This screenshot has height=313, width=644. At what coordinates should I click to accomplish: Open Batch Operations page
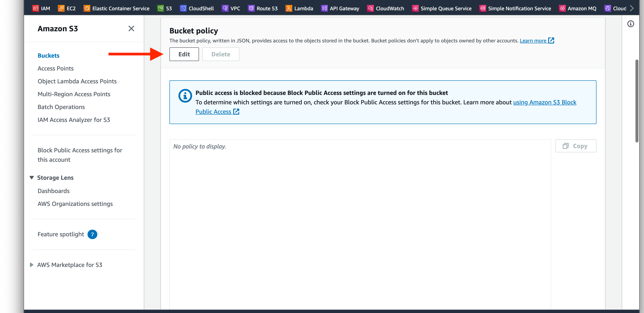(x=61, y=107)
